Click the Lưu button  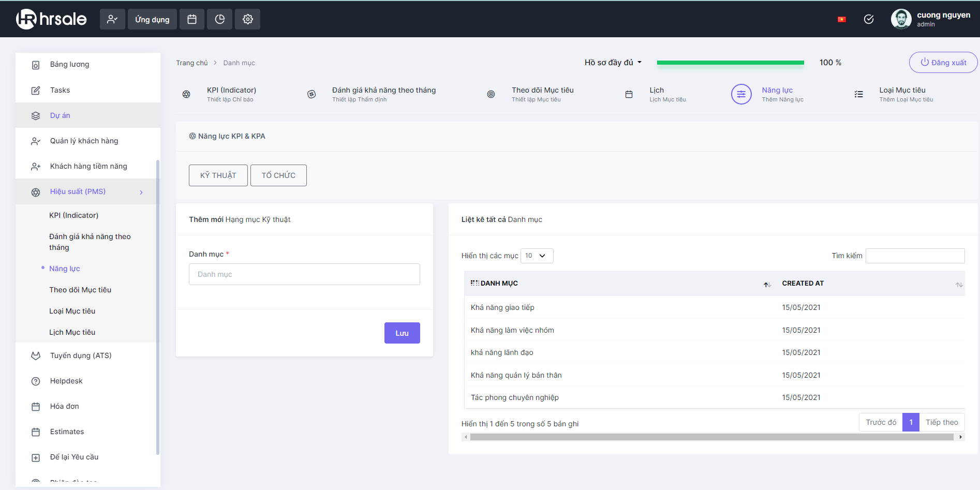(402, 333)
